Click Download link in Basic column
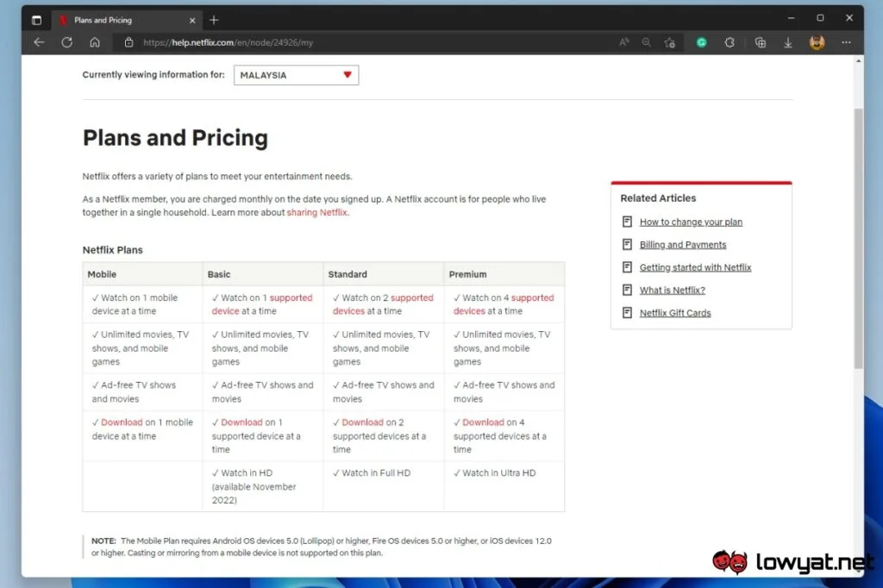The image size is (883, 588). click(x=241, y=422)
